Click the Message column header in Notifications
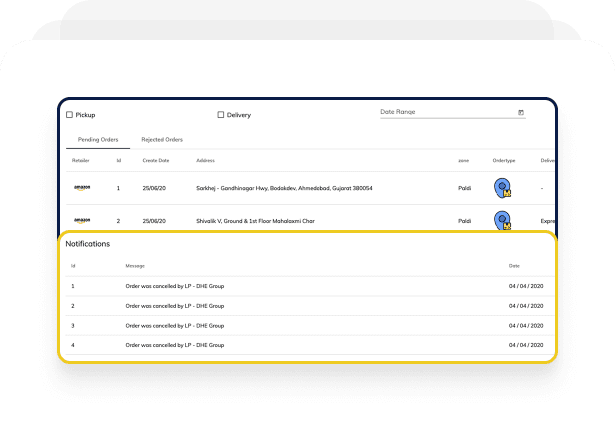 point(135,266)
